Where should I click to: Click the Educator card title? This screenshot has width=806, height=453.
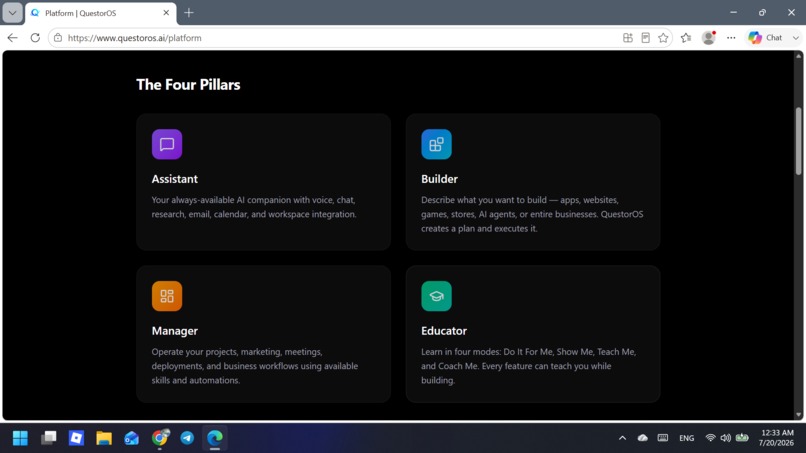pos(444,331)
